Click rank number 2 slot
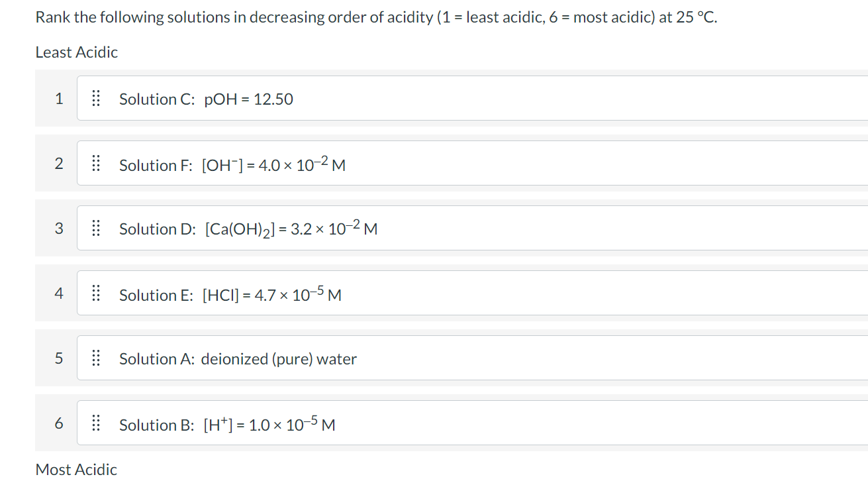 coord(59,164)
